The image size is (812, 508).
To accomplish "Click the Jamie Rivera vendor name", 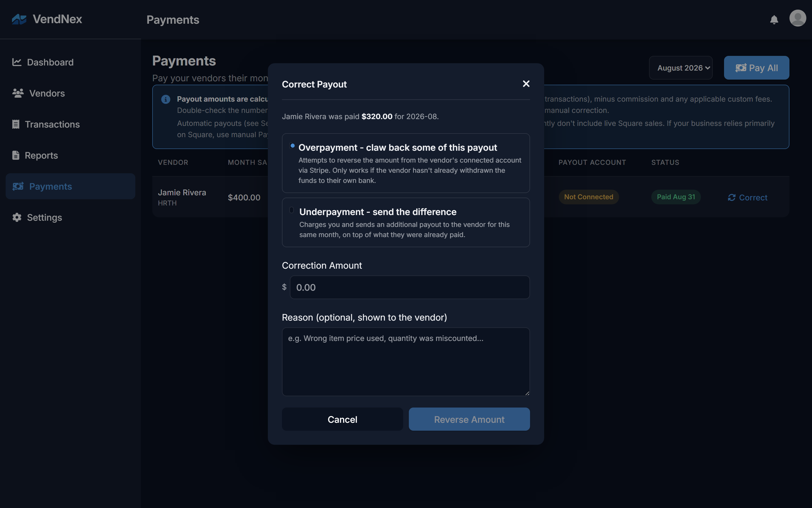I will click(182, 192).
